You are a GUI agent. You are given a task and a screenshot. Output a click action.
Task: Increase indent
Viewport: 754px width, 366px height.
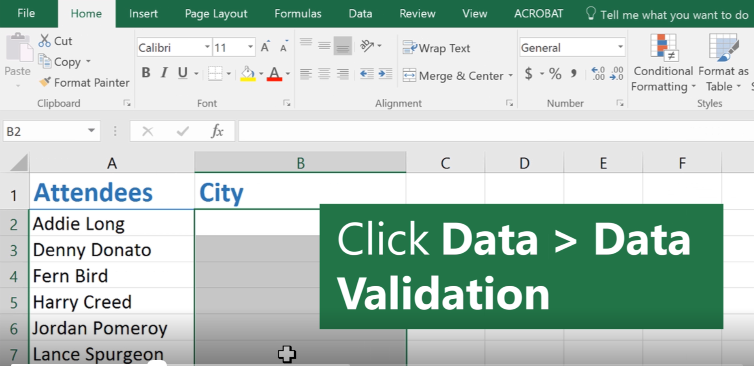click(385, 74)
